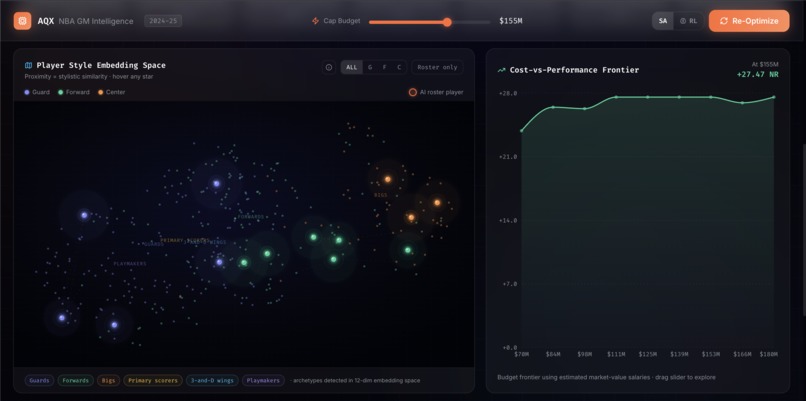
Task: Click the 3-and-D wings archetype chip
Action: pyautogui.click(x=212, y=380)
